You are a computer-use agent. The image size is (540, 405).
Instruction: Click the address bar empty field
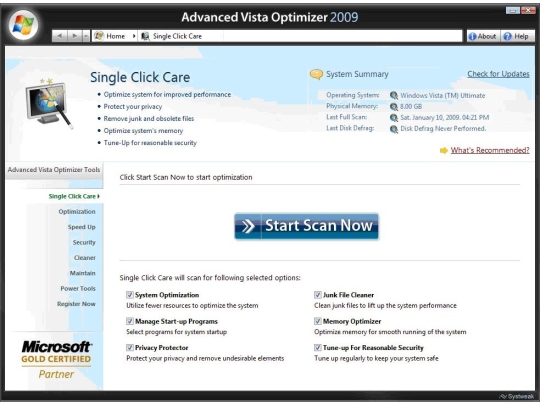coord(342,36)
